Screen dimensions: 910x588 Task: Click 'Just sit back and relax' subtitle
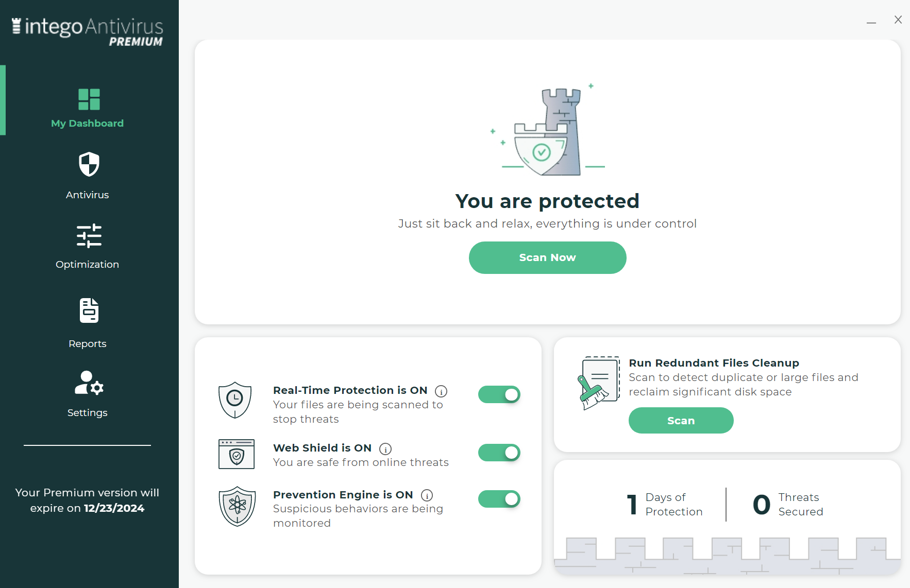[x=547, y=224]
